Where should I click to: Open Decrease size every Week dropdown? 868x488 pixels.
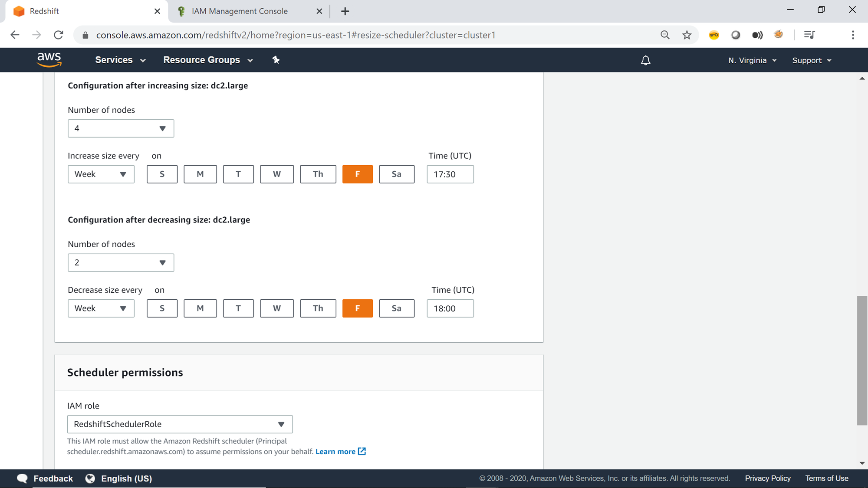[x=101, y=308]
